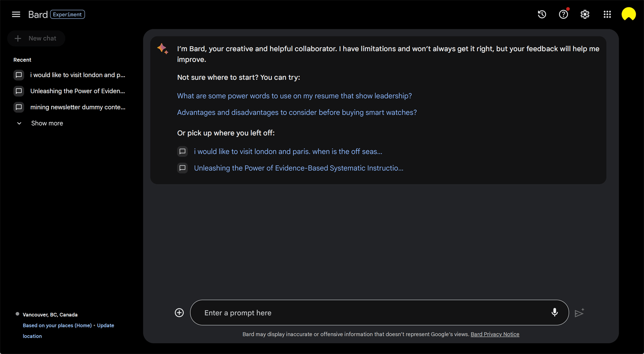Viewport: 644px width, 354px height.
Task: Open sidebar chat 'Unleashing the Power of Eviden...'
Action: (78, 91)
